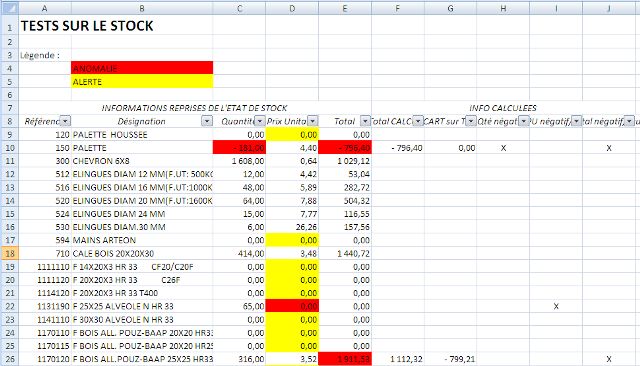The image size is (640, 366).
Task: Click the yellow ALERTE legend cell
Action: pos(142,81)
